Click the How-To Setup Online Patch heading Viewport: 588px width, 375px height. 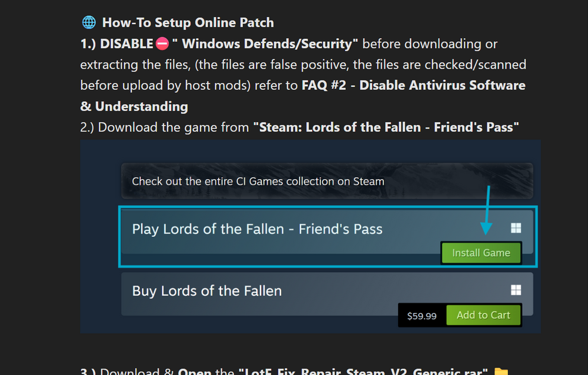tap(188, 23)
